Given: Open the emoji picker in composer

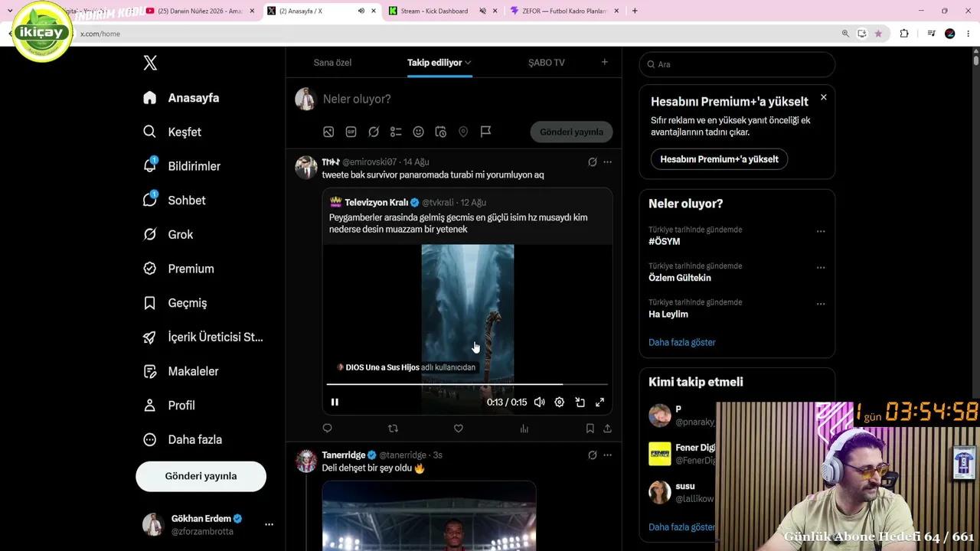Looking at the screenshot, I should (x=418, y=132).
